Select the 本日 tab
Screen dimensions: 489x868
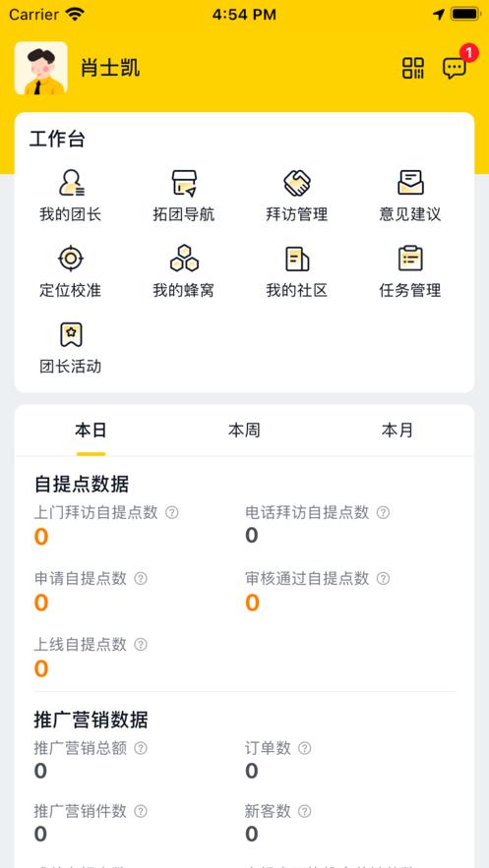91,431
